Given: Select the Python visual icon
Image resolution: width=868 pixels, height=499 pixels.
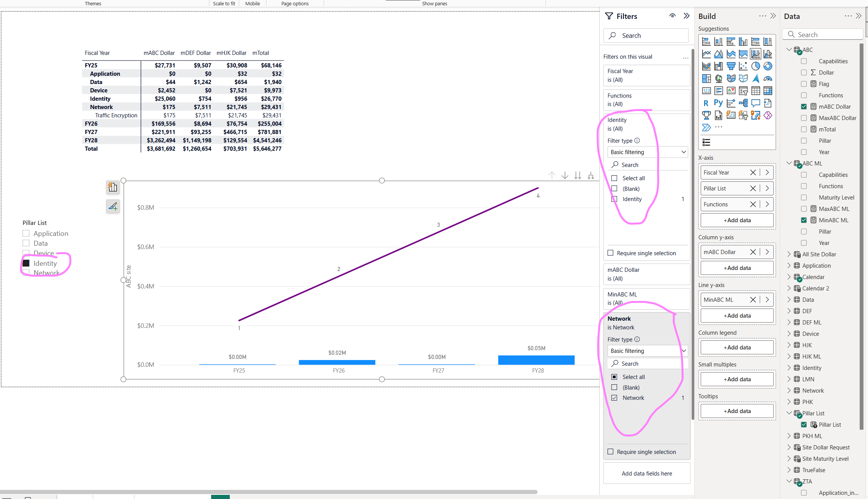Looking at the screenshot, I should [x=718, y=103].
